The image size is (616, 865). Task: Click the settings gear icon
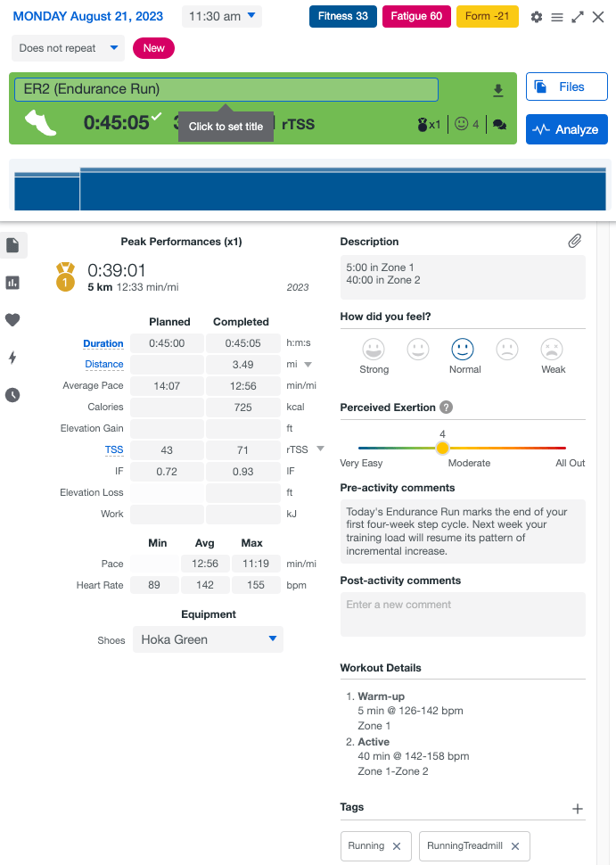(536, 17)
